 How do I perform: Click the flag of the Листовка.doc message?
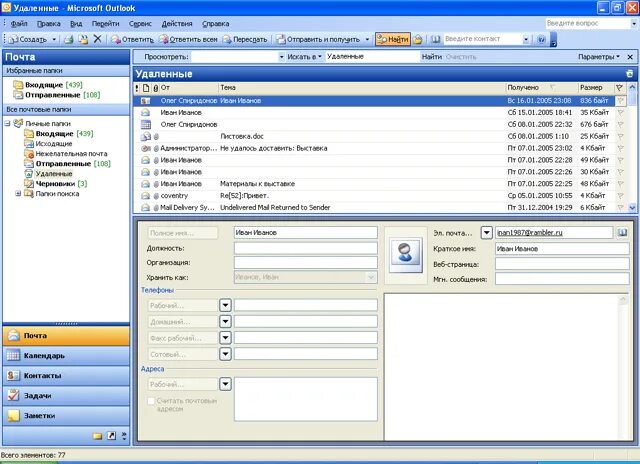click(x=620, y=136)
